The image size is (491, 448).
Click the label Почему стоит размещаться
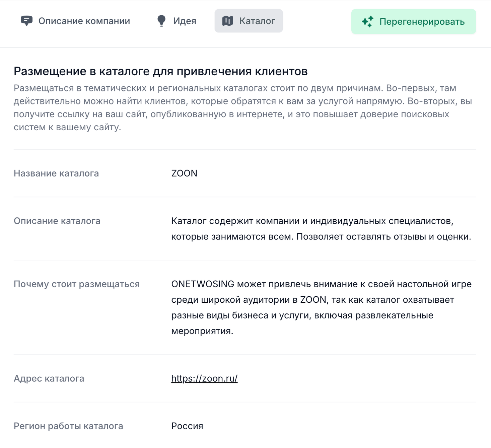click(x=77, y=284)
